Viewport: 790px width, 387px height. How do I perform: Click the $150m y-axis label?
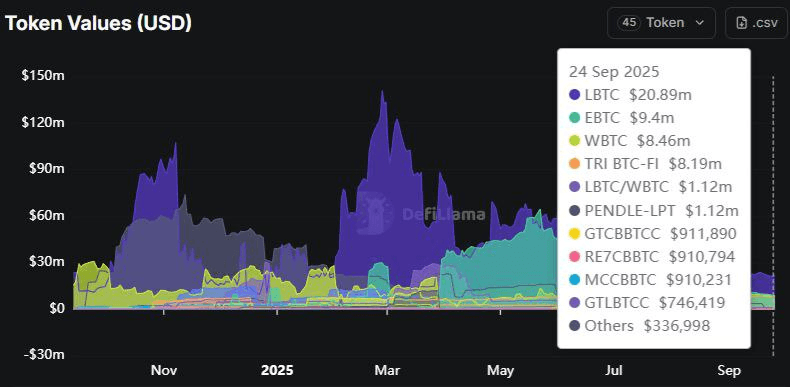click(x=43, y=76)
